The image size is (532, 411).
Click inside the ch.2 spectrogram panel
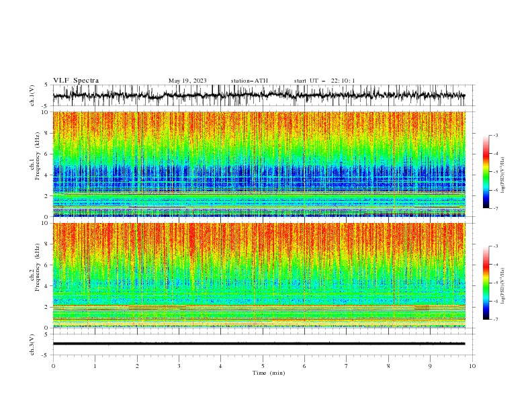point(259,275)
